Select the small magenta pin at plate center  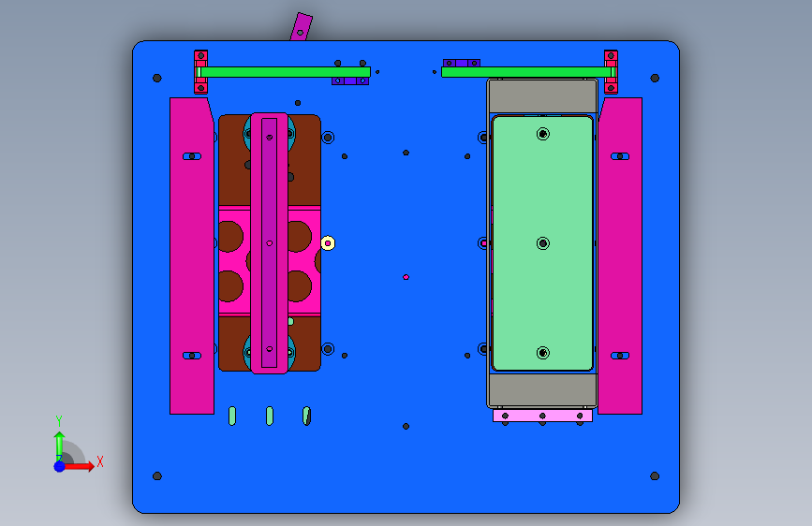[x=406, y=277]
